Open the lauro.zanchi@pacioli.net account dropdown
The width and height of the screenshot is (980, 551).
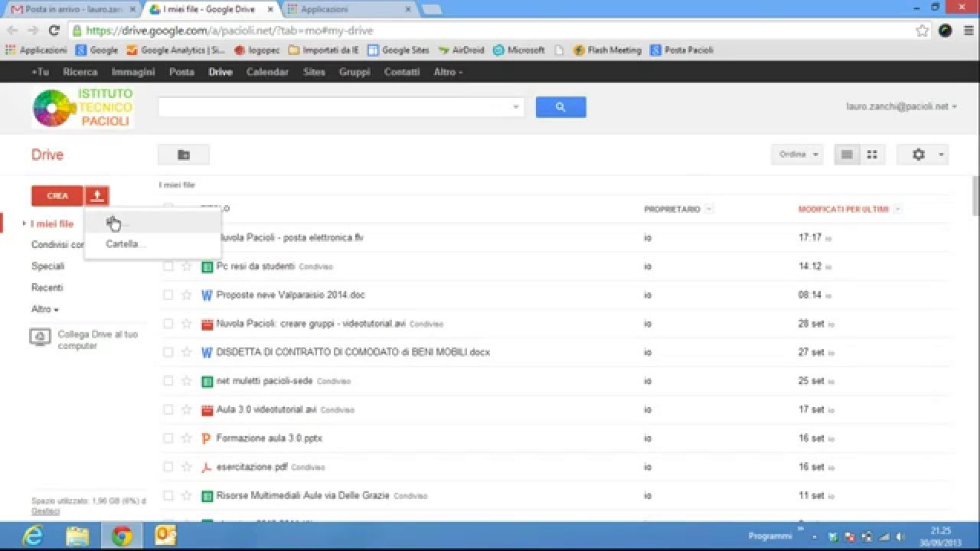point(901,107)
